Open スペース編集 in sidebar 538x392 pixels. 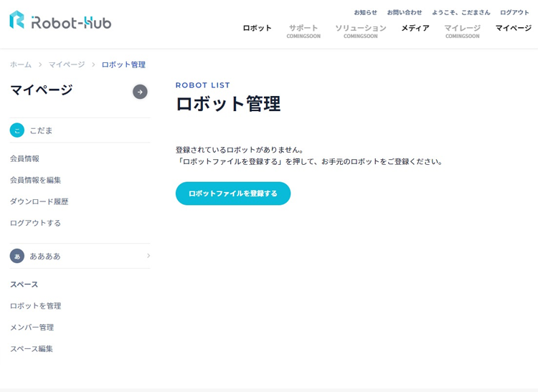(32, 349)
